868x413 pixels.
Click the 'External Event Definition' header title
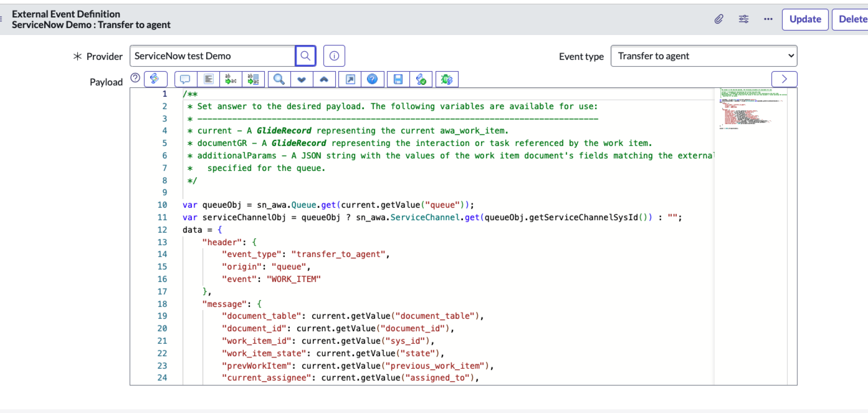click(x=66, y=14)
